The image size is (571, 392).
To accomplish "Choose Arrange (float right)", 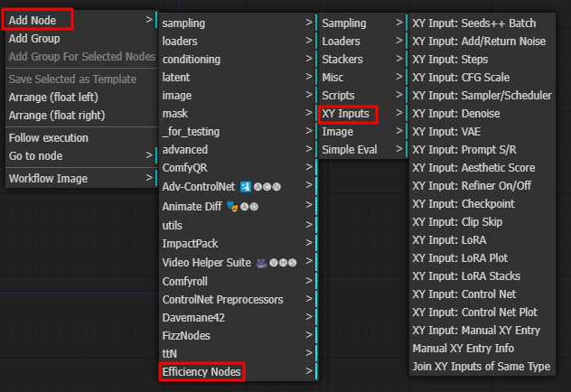I will (x=81, y=116).
